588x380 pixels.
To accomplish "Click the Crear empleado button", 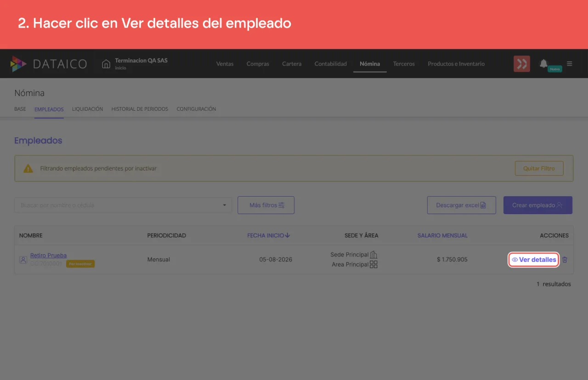I will point(538,205).
